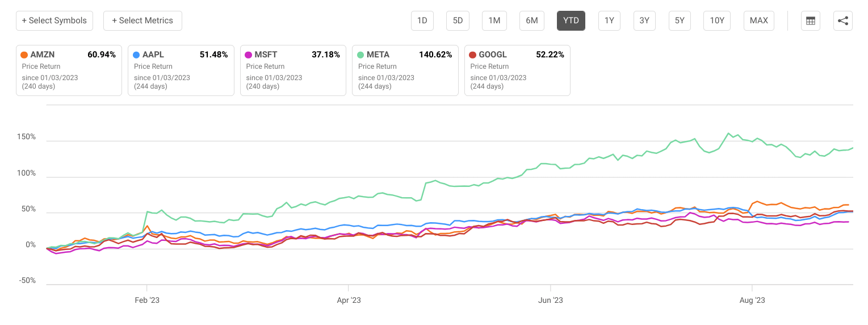The height and width of the screenshot is (325, 868).
Task: Show the 5Y time range
Action: pos(679,21)
